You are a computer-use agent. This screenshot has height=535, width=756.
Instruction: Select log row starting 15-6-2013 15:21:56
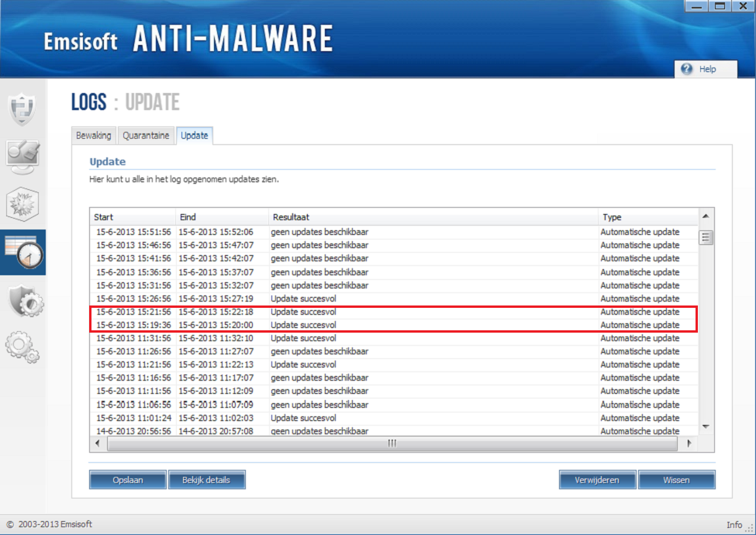click(x=394, y=312)
